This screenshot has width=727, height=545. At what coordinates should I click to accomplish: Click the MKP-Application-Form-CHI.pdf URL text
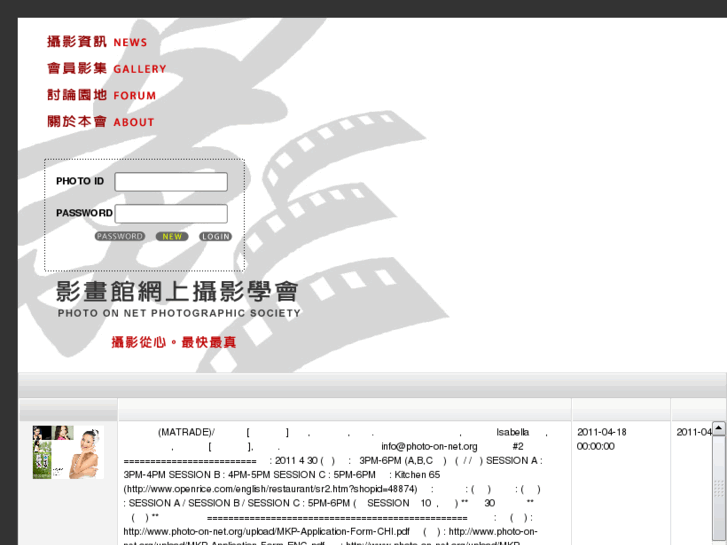point(267,532)
